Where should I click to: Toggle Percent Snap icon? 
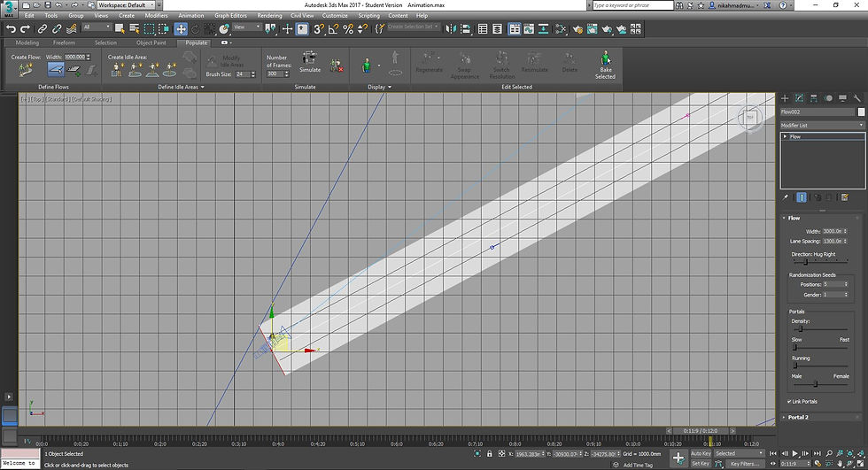pyautogui.click(x=347, y=28)
